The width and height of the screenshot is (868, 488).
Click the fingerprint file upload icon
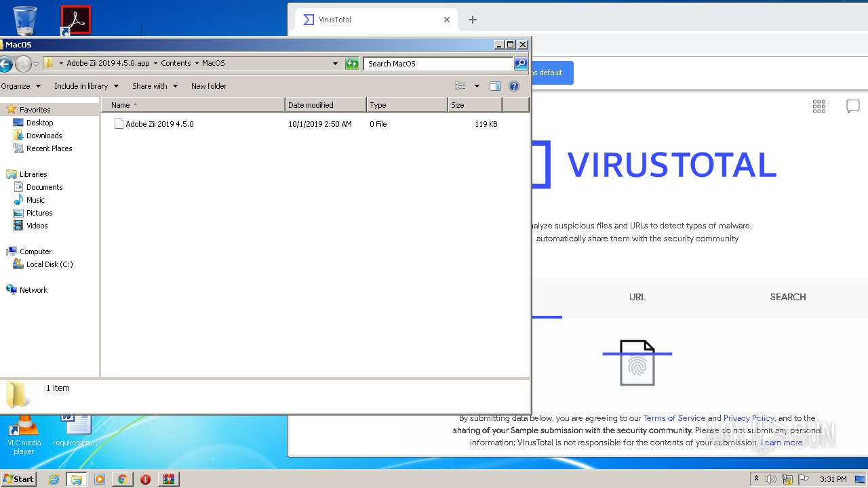pyautogui.click(x=637, y=363)
